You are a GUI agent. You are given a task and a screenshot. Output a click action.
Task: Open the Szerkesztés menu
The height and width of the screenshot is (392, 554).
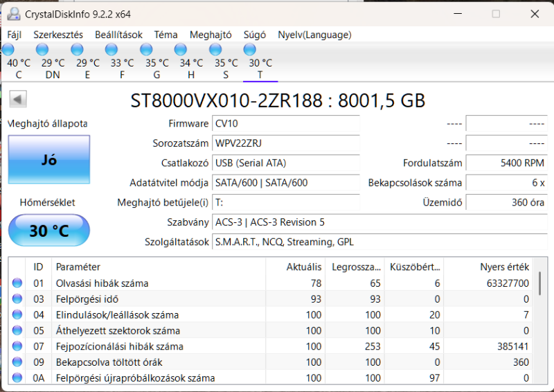coord(58,35)
